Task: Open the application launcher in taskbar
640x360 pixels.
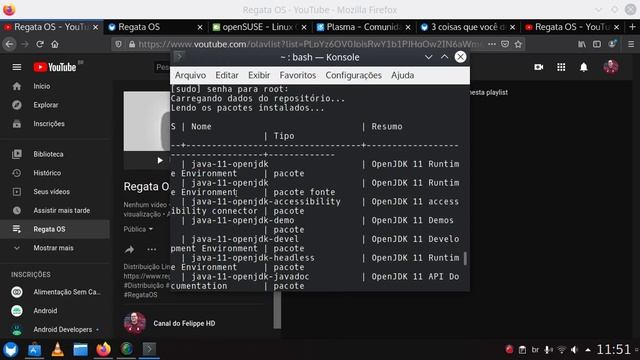Action: click(x=11, y=350)
